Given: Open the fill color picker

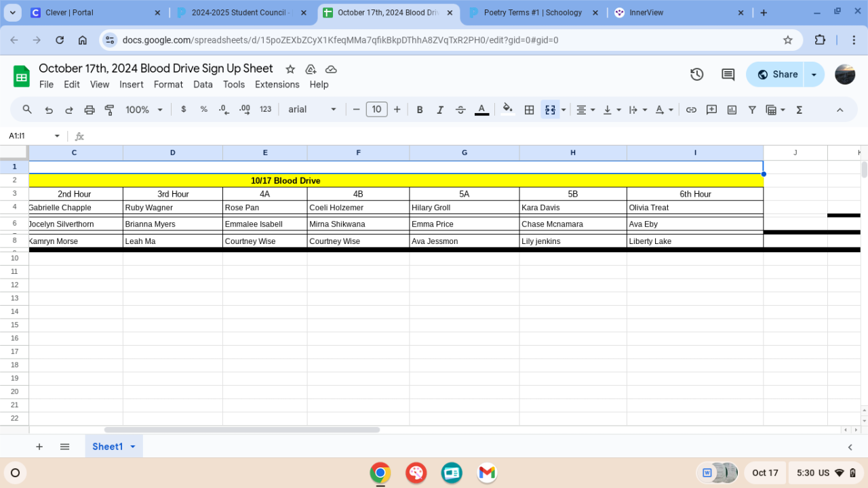Looking at the screenshot, I should [x=507, y=110].
